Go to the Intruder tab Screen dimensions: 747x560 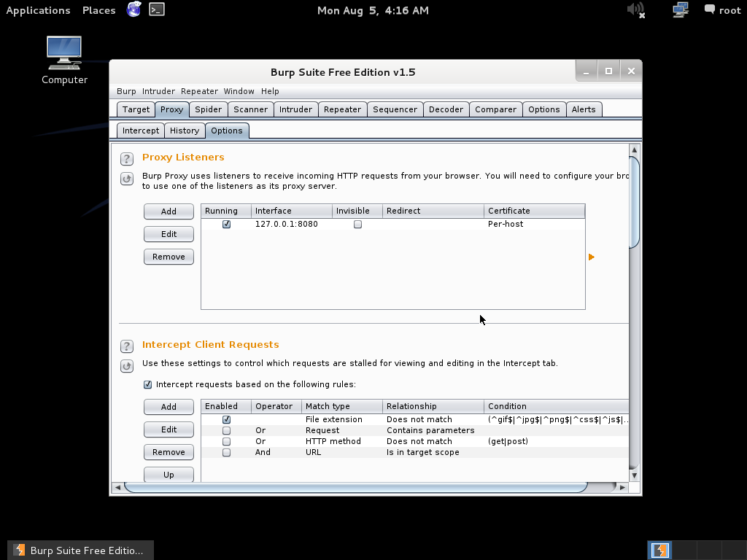click(x=296, y=109)
